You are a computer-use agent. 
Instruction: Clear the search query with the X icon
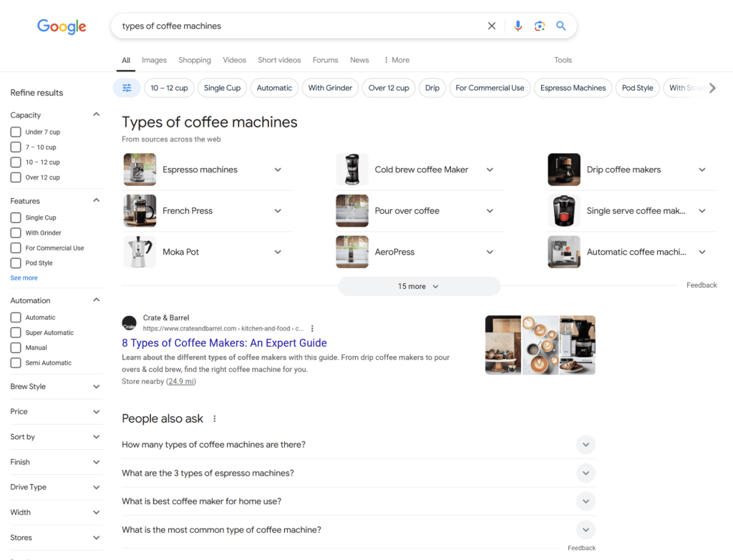(x=492, y=25)
